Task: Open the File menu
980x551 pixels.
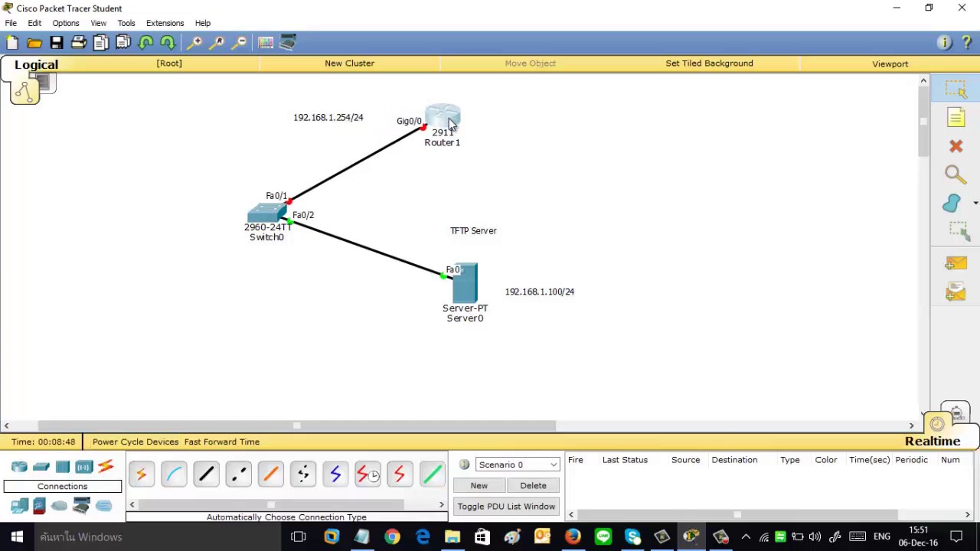Action: pos(11,23)
